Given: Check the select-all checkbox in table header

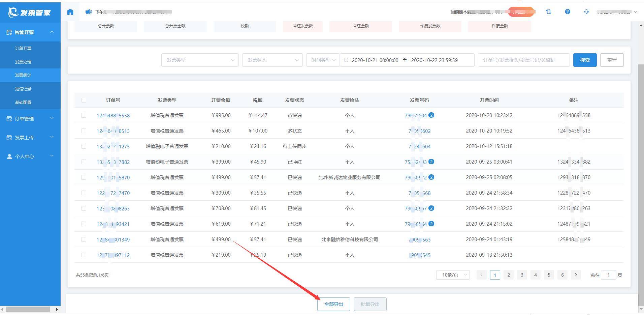Looking at the screenshot, I should coord(84,100).
